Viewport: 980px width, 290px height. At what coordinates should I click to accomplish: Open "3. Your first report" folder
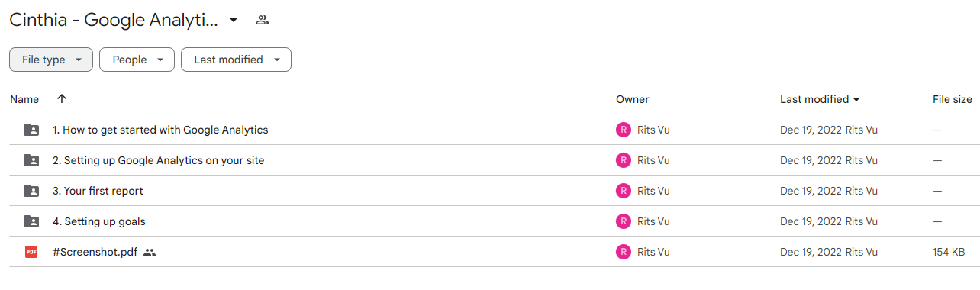pyautogui.click(x=98, y=191)
